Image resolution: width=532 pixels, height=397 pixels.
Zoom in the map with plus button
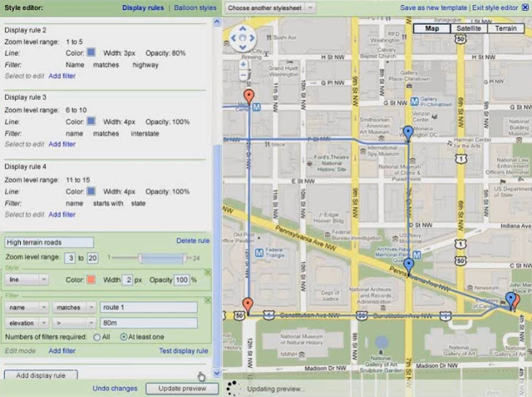tap(243, 64)
